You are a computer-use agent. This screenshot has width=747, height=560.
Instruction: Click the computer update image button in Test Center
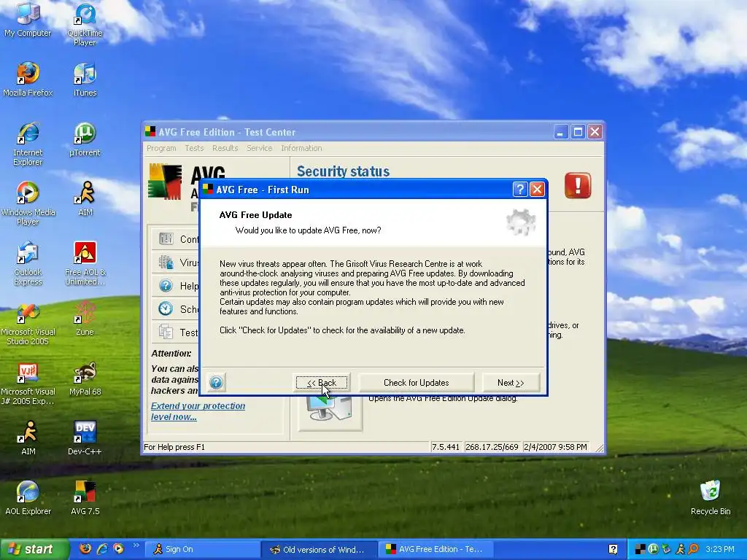point(330,413)
